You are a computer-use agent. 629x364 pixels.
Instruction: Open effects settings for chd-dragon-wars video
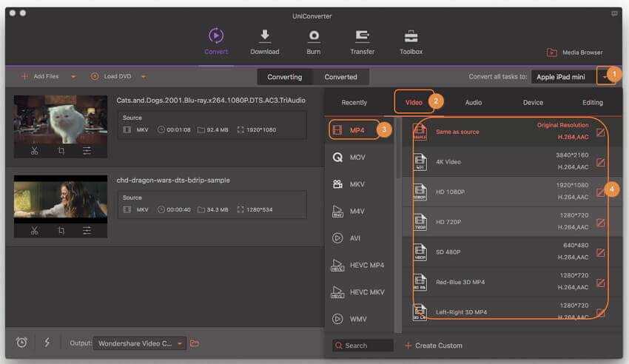point(87,231)
